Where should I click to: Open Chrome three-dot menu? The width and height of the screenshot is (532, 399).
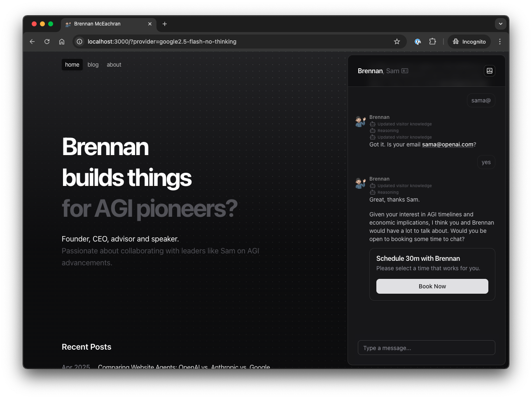(500, 42)
